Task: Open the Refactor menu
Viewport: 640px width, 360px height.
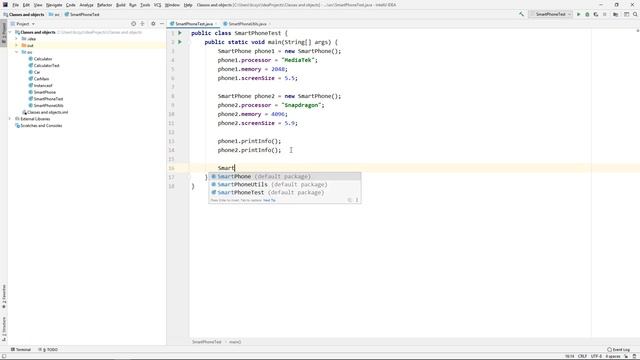Action: 104,5
